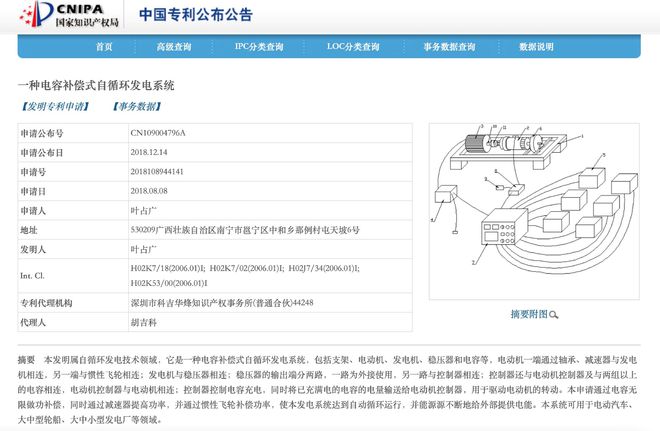
Task: Click the CNIPA logo
Action: (69, 15)
